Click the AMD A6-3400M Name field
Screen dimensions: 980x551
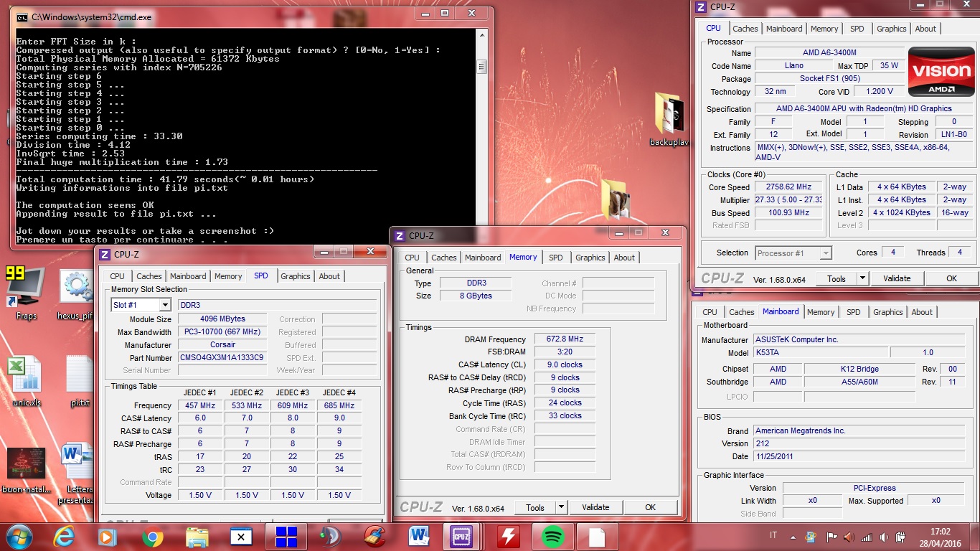[x=829, y=53]
